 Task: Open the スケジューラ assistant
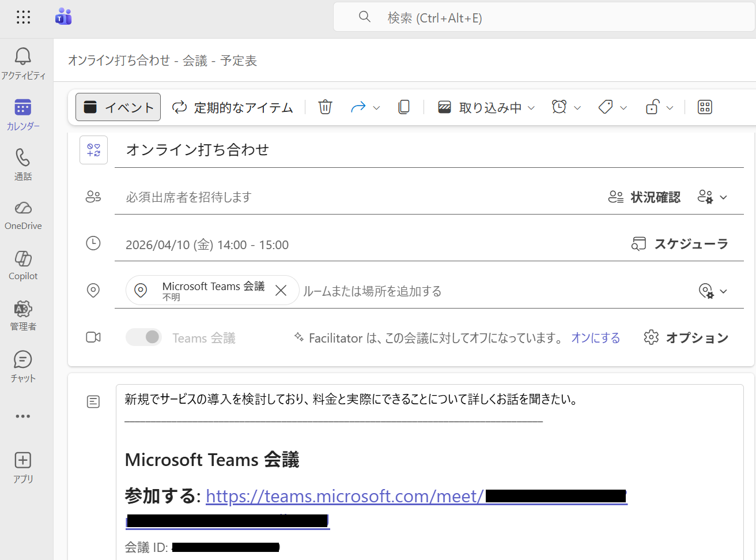(x=680, y=244)
